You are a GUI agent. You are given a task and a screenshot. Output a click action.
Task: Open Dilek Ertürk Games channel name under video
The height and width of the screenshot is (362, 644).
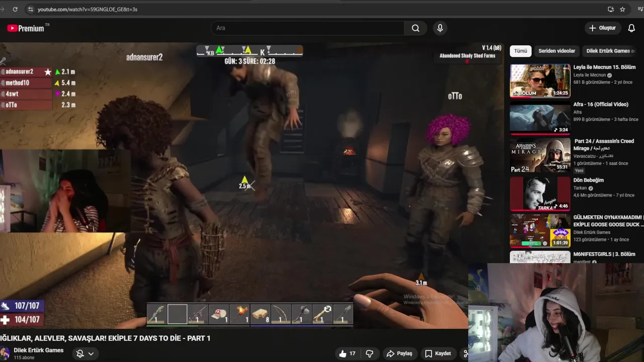39,350
